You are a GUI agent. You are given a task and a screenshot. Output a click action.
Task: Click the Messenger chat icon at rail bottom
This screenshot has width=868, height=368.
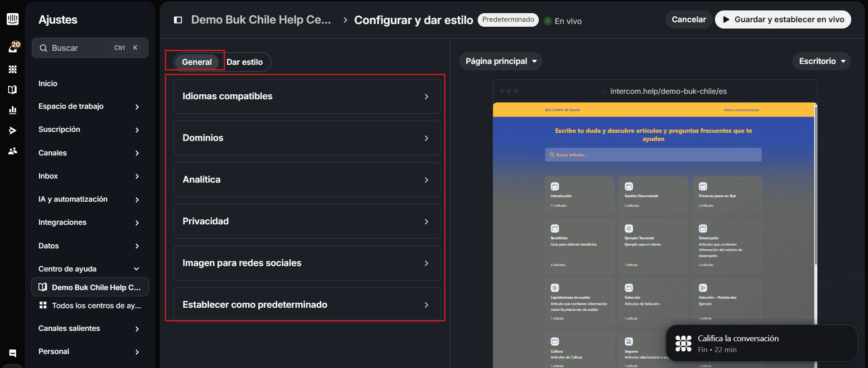(13, 353)
